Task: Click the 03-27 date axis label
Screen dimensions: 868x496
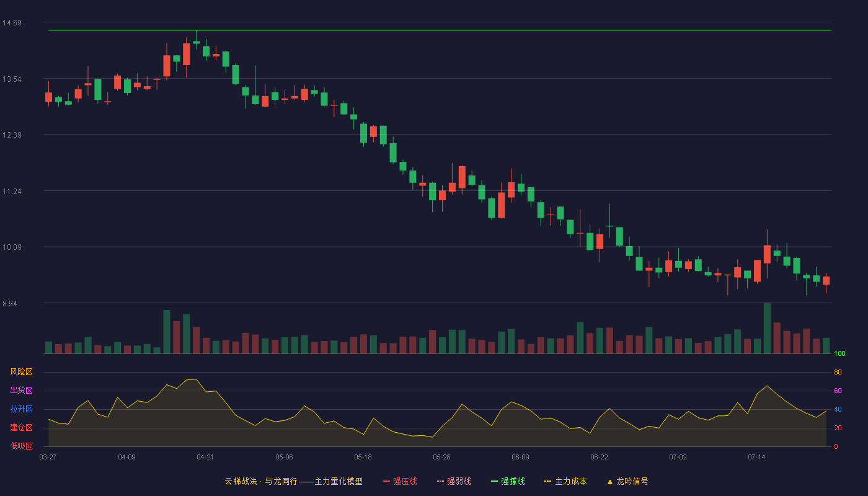Action: click(x=48, y=457)
